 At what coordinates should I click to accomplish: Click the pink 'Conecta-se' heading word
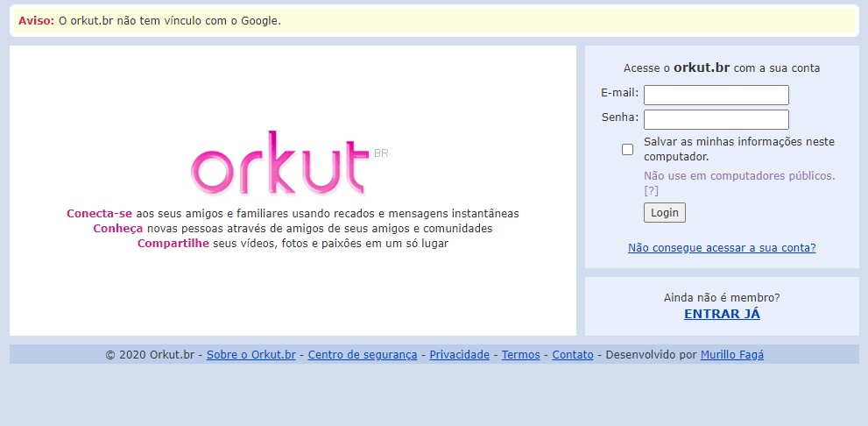click(x=99, y=214)
